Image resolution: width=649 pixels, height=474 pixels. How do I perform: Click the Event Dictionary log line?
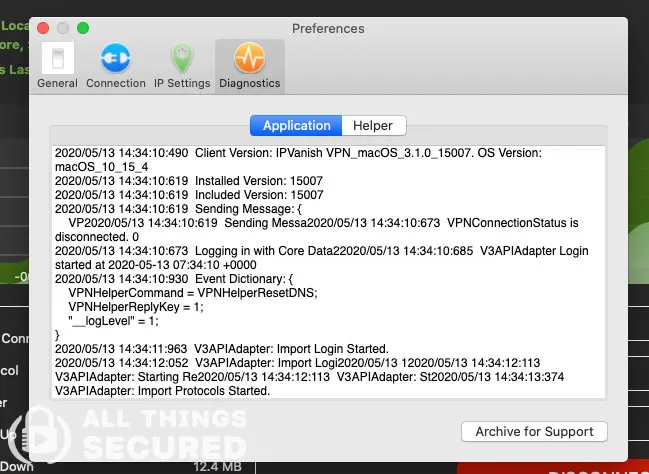[174, 279]
